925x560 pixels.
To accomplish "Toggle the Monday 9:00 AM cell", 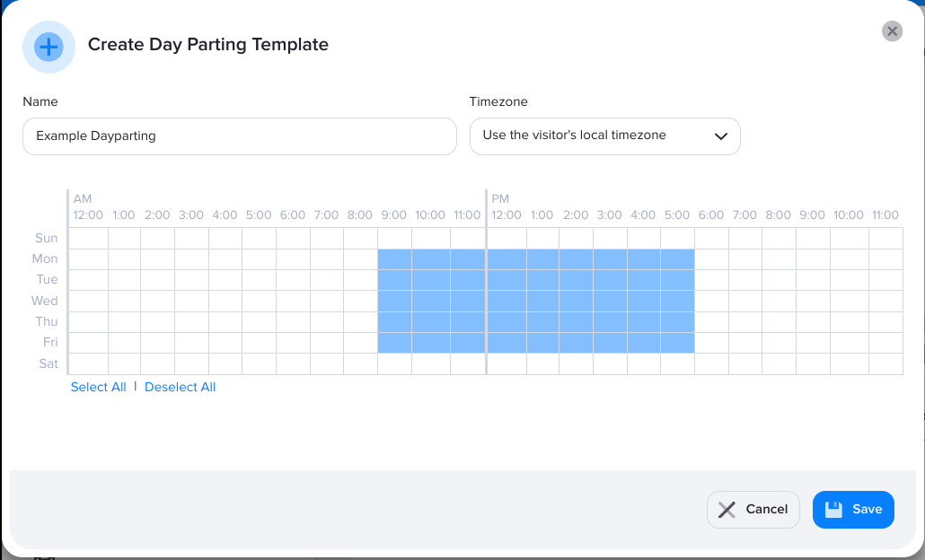I will click(394, 259).
